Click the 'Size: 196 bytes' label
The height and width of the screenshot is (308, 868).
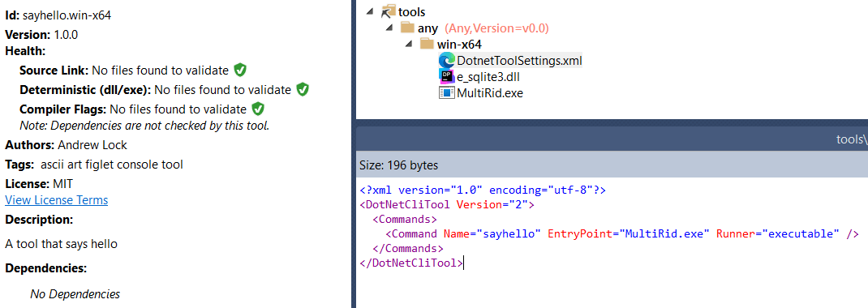coord(398,165)
